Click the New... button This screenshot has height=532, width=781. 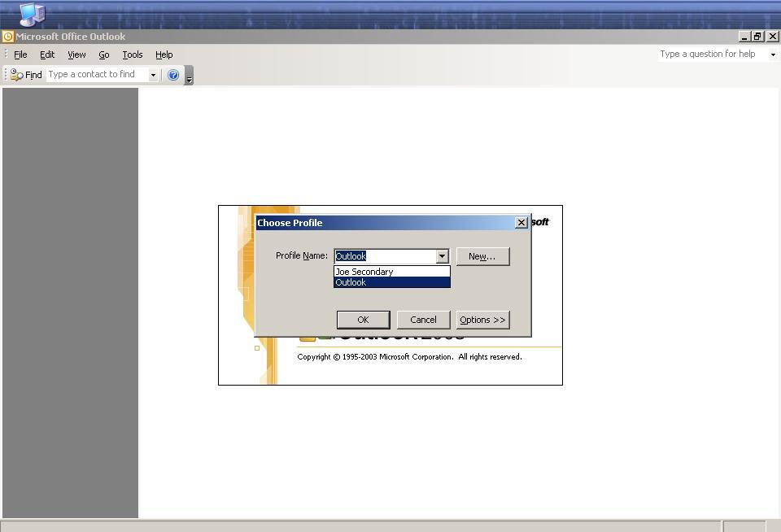[x=482, y=256]
